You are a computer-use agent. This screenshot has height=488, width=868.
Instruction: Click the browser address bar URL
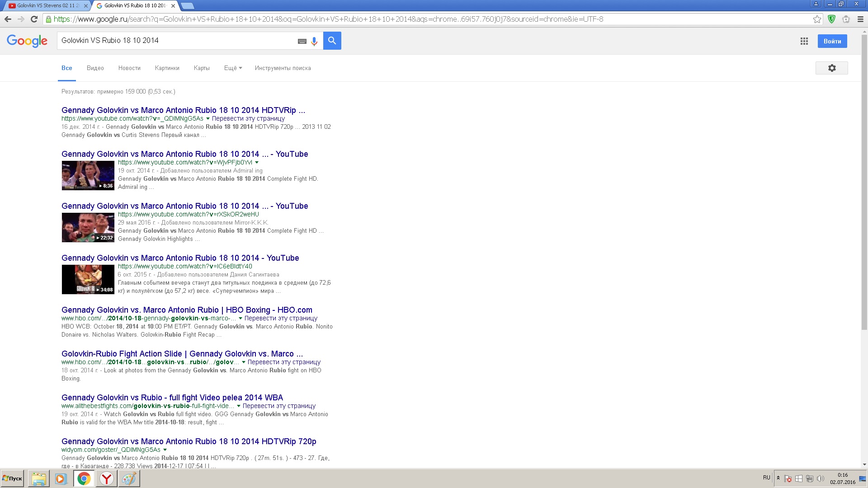click(x=328, y=19)
